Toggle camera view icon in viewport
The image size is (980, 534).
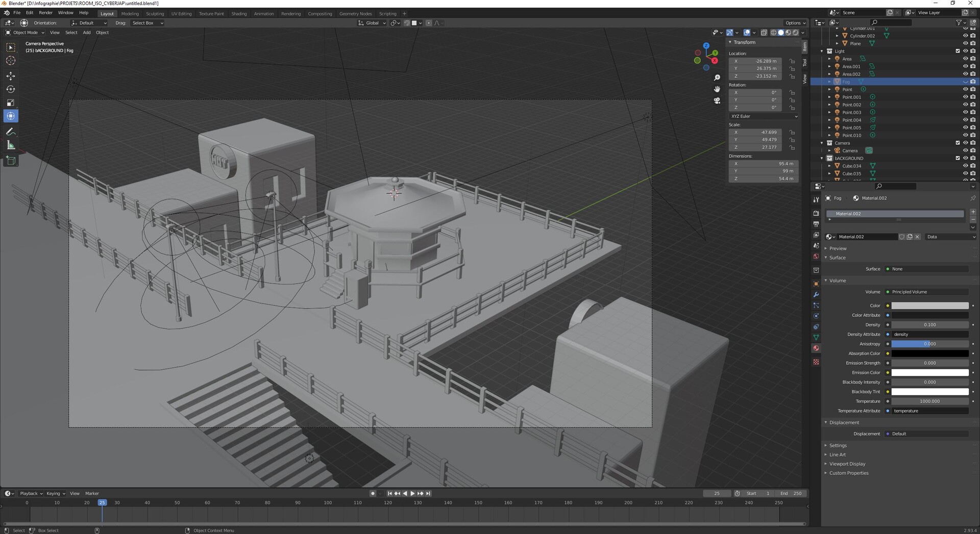717,100
